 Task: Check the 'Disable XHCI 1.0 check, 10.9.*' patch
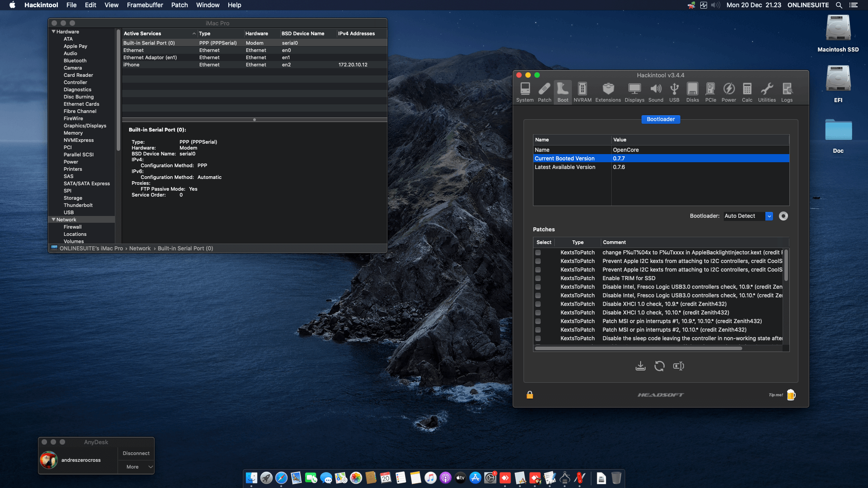click(x=538, y=304)
